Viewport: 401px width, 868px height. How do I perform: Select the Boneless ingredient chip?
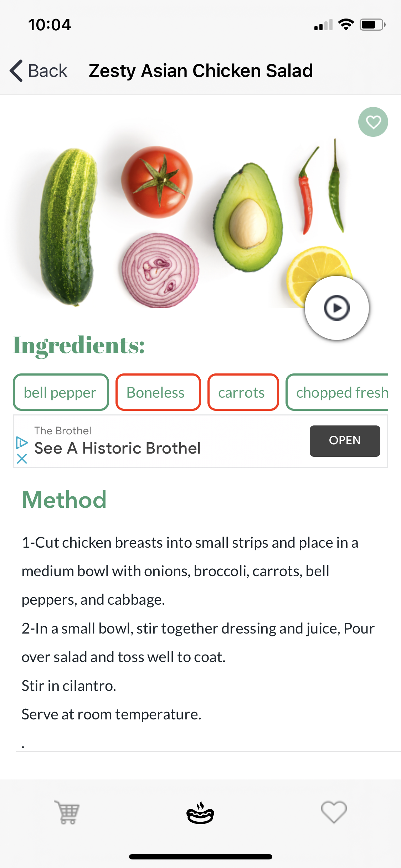(158, 392)
